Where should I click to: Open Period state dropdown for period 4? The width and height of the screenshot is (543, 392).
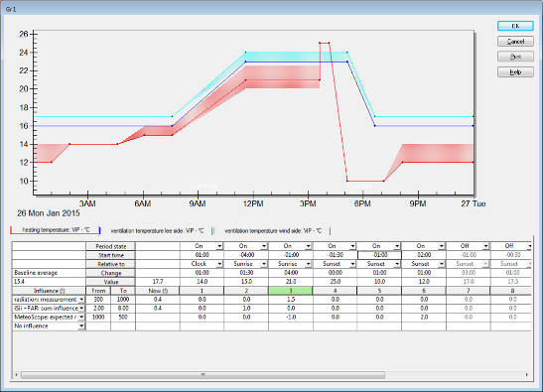pos(352,246)
